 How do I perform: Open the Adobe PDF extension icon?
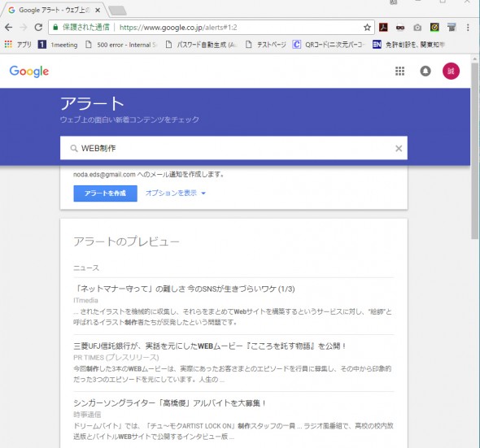(383, 28)
